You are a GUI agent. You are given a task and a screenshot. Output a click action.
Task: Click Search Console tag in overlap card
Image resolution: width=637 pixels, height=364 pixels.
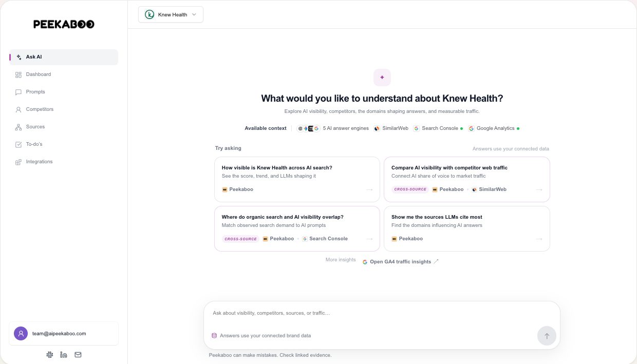(325, 239)
